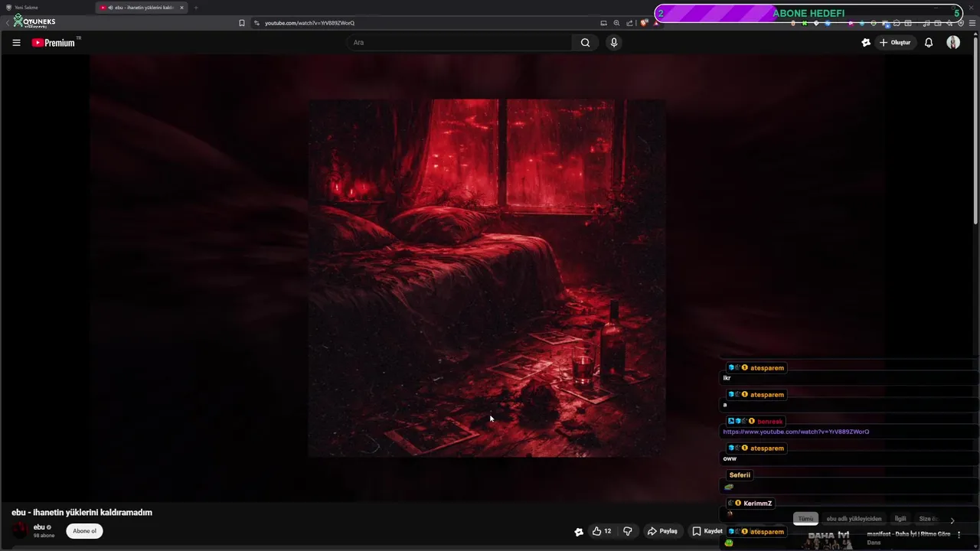The width and height of the screenshot is (980, 551).
Task: Click the video album artwork player
Action: pyautogui.click(x=487, y=278)
